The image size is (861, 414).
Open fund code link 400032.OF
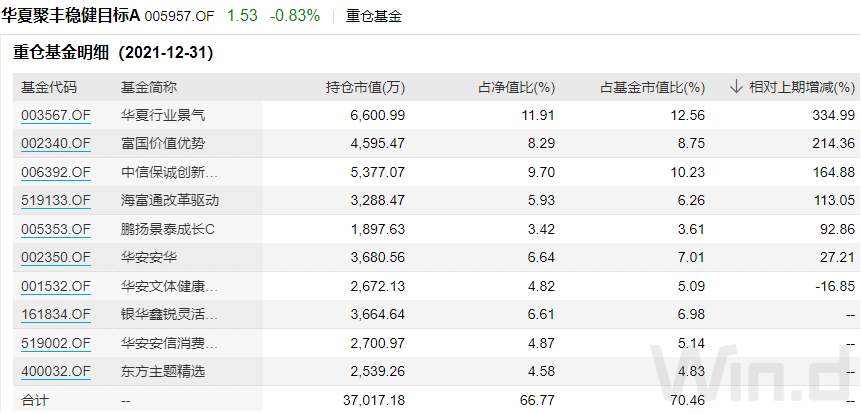pyautogui.click(x=56, y=372)
